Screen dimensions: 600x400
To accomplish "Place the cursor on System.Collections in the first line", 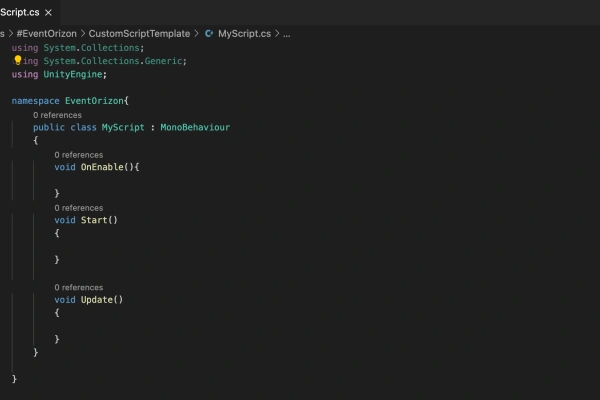I will (x=91, y=48).
